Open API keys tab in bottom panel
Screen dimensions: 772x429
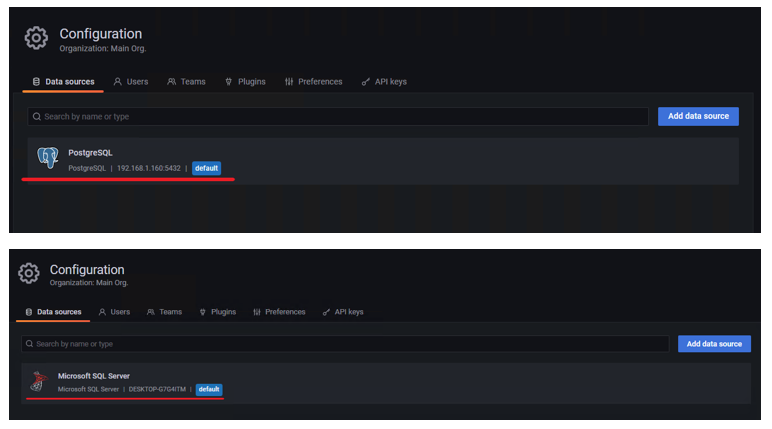(x=343, y=312)
